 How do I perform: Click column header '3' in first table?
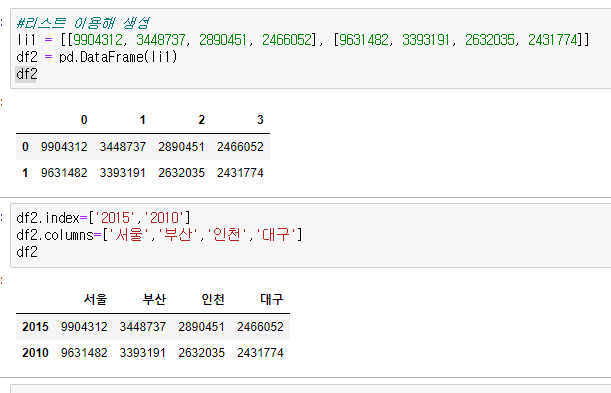[x=260, y=120]
